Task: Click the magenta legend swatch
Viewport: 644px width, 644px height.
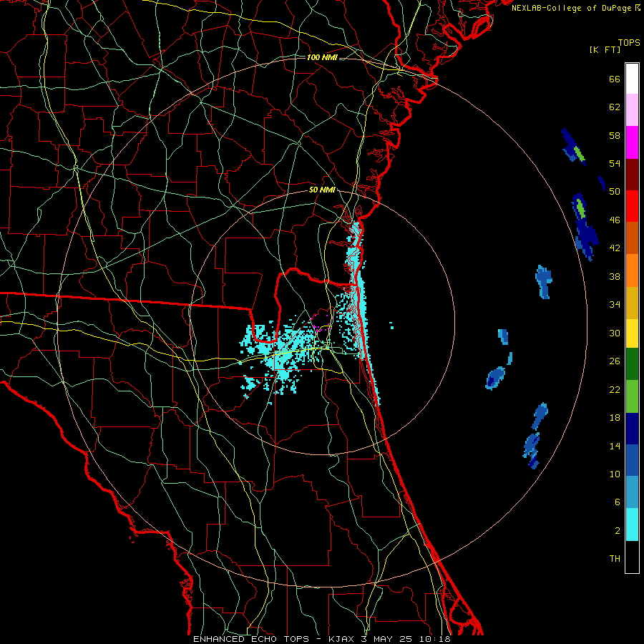Action: [x=632, y=142]
